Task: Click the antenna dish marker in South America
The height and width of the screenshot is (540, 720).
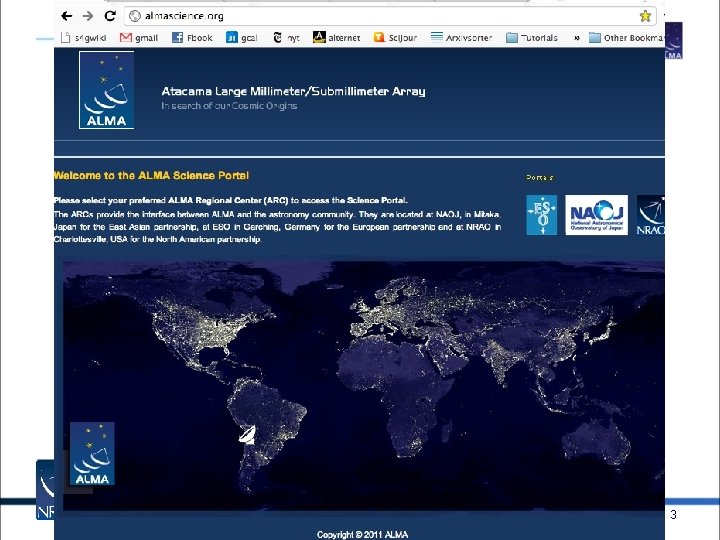Action: [248, 435]
